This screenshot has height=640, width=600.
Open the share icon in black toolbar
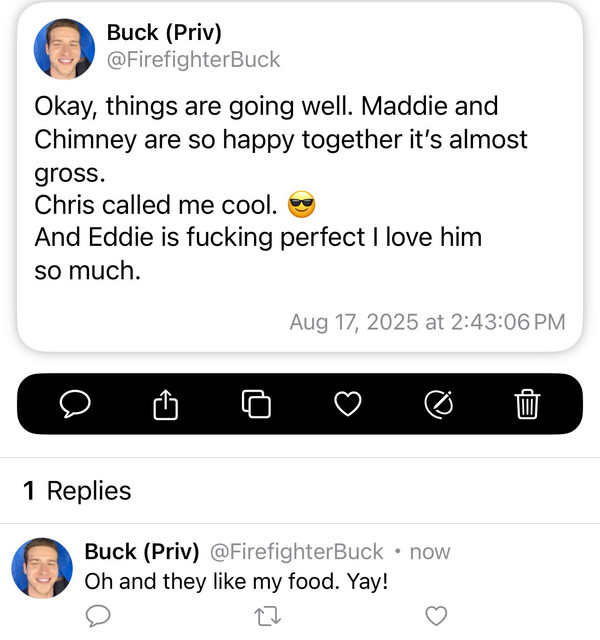(x=165, y=404)
